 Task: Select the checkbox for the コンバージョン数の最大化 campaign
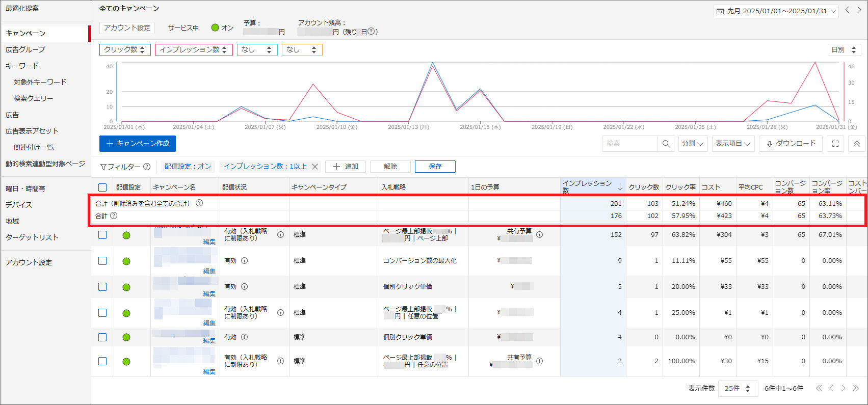tap(102, 261)
